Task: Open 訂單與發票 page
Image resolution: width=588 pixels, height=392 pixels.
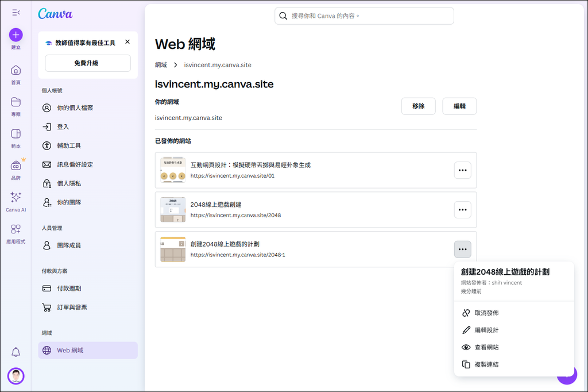Action: pos(88,308)
